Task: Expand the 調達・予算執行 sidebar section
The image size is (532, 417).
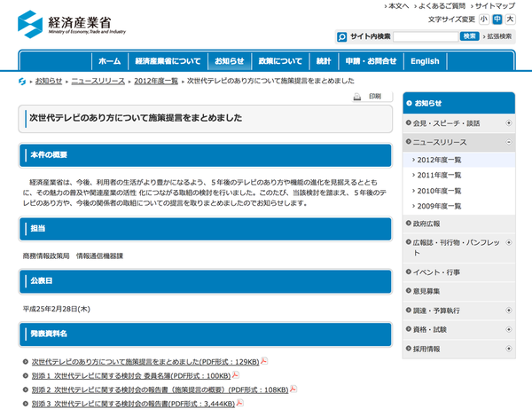Action: coord(509,311)
